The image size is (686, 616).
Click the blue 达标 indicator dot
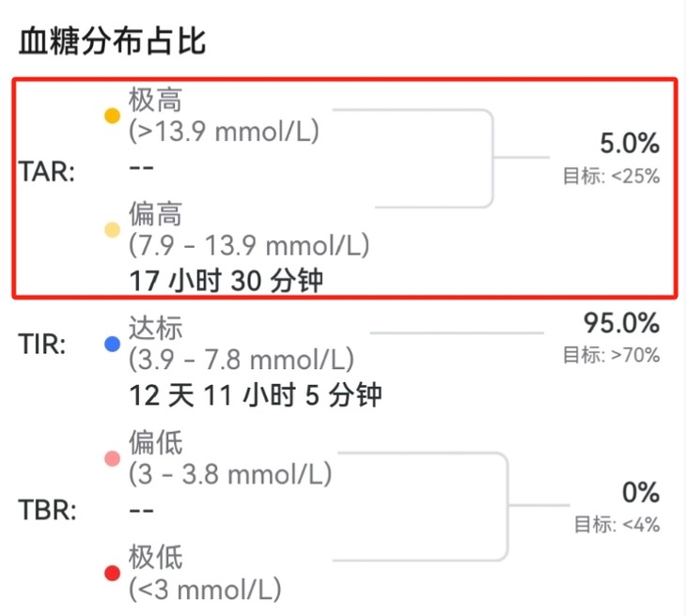point(112,344)
